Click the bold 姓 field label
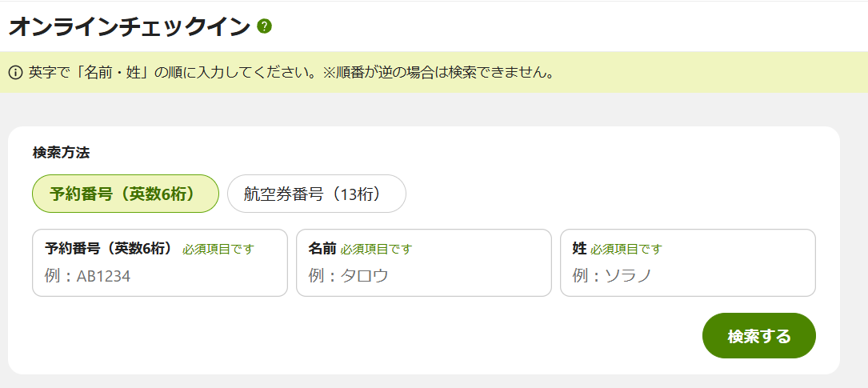The width and height of the screenshot is (868, 388). [579, 249]
